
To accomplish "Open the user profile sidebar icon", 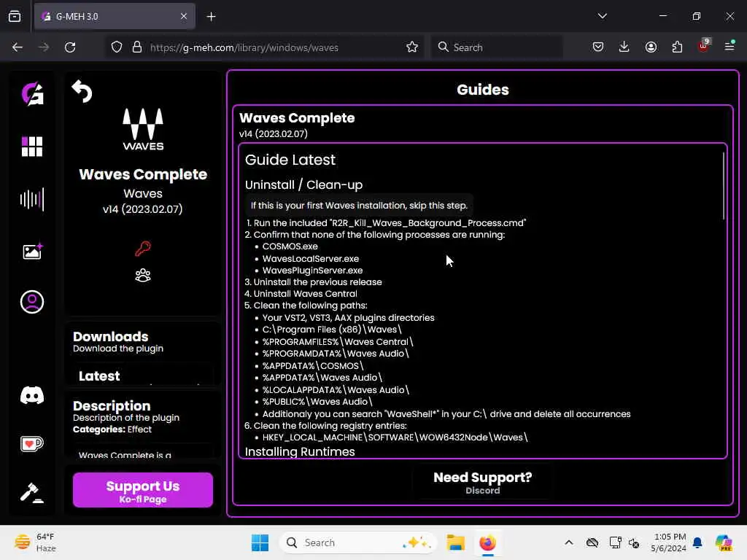I will [32, 302].
